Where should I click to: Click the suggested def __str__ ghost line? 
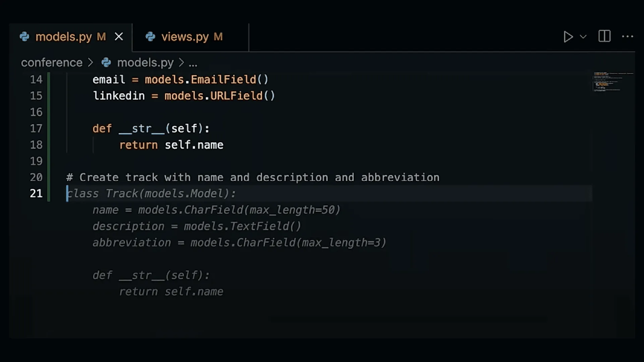point(151,275)
